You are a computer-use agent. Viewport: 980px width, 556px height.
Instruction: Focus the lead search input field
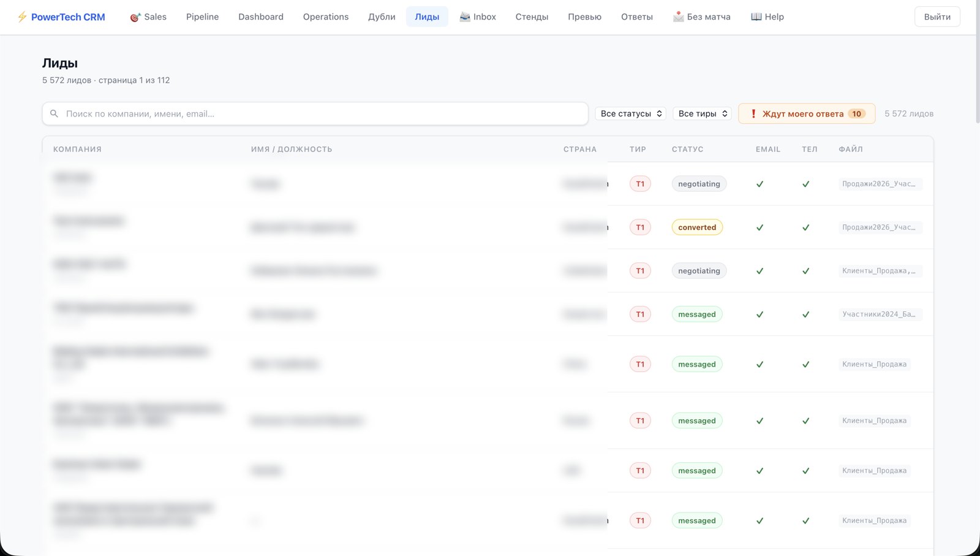click(315, 113)
